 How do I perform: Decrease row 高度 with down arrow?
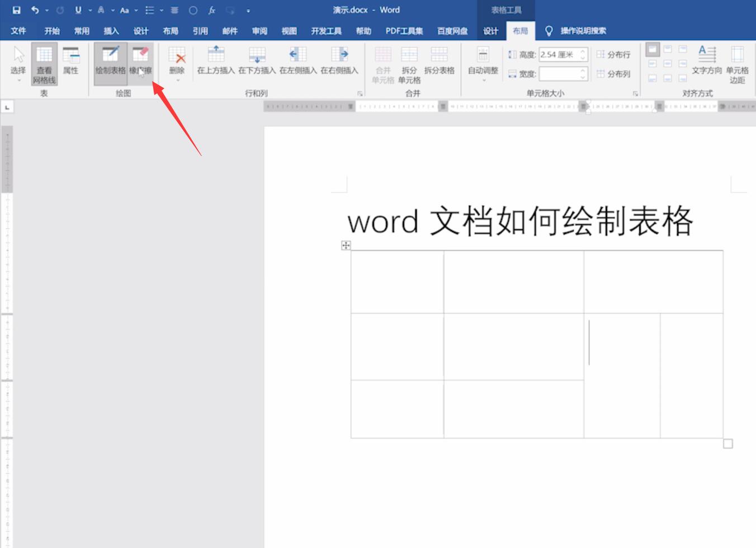coord(583,58)
